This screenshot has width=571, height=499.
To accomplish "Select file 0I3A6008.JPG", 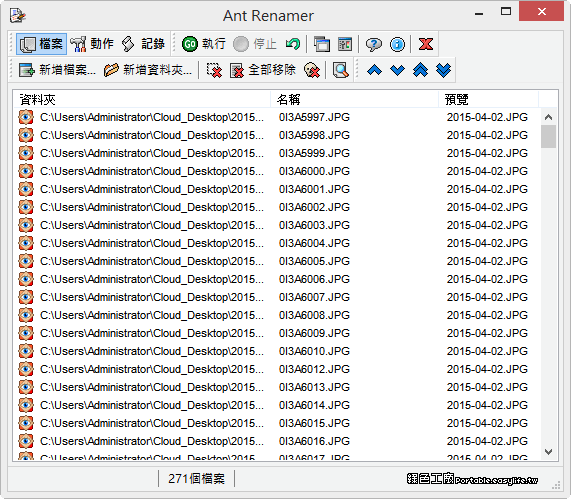I will [314, 315].
